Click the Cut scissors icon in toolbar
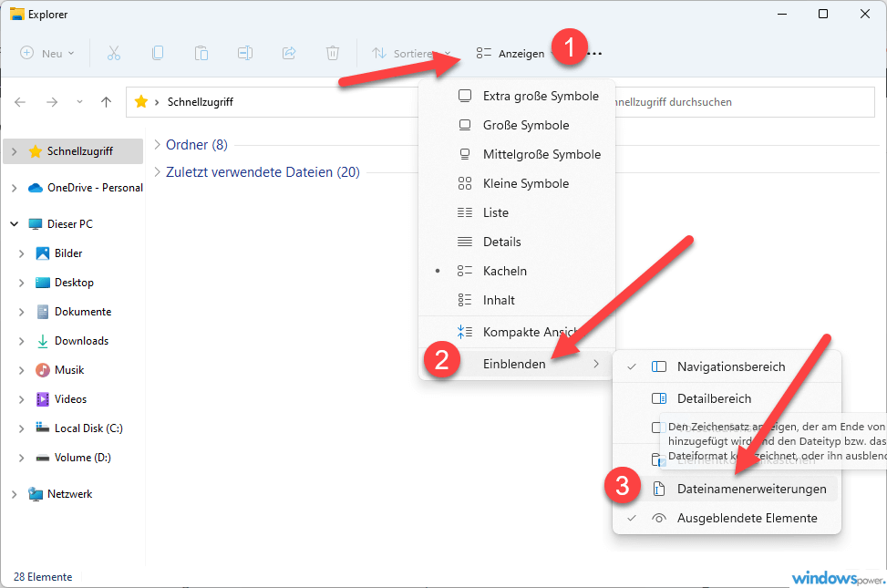Screen dimensions: 887x588 114,53
